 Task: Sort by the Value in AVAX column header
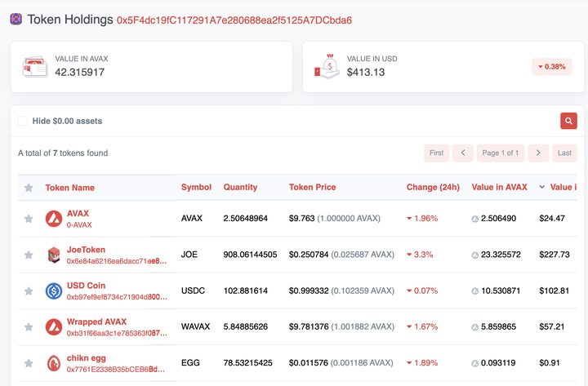[x=500, y=187]
